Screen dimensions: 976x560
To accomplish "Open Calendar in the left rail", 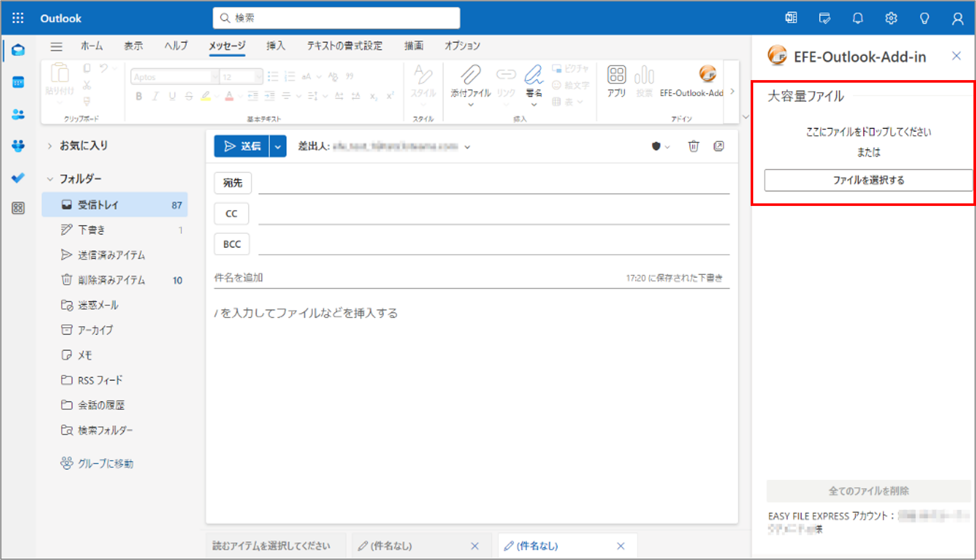I will tap(18, 82).
